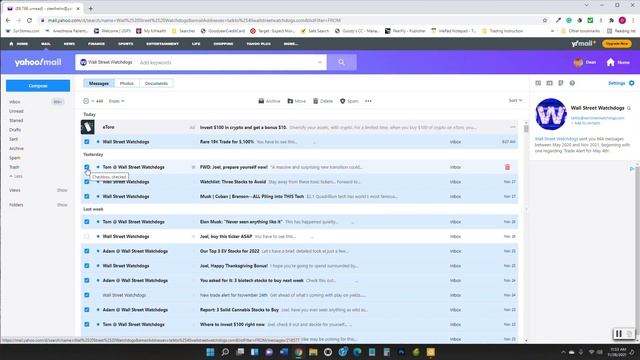Show the Folders section
Screen dimensions: 640x360
pos(62,205)
